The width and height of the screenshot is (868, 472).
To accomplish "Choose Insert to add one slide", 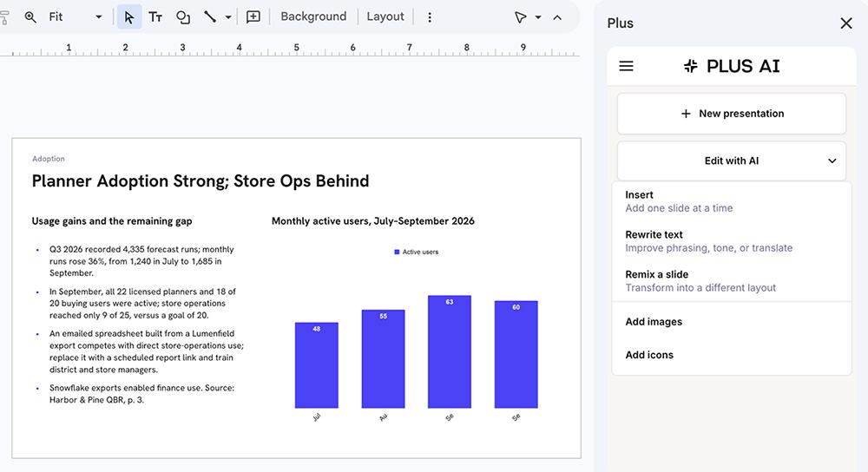I will pos(731,201).
